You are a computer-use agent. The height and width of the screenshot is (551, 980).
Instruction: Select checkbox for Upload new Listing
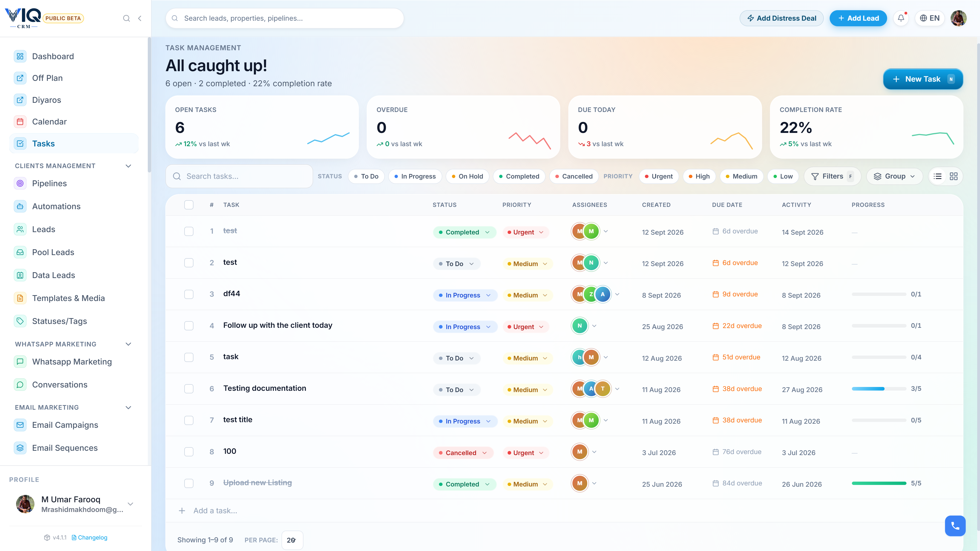[x=189, y=483]
